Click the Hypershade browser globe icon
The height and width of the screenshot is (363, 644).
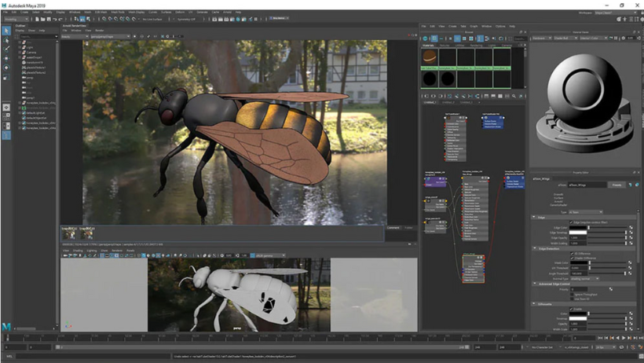pyautogui.click(x=426, y=38)
